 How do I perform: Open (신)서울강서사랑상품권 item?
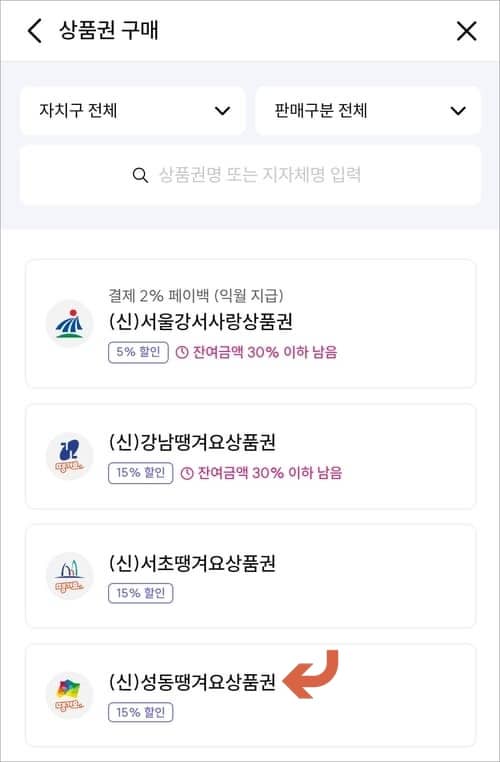point(250,324)
